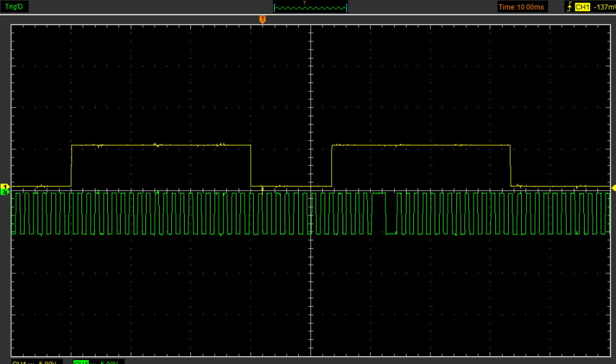Toggle the CH1 voltage scale label at bottom

click(34, 362)
